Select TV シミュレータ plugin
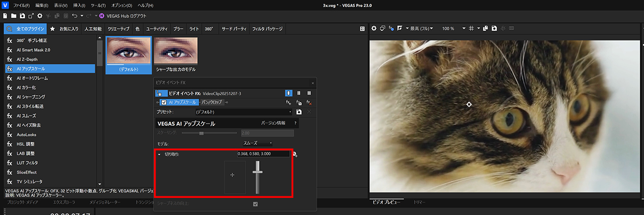Screen dimensions: 644x215 tap(50, 181)
